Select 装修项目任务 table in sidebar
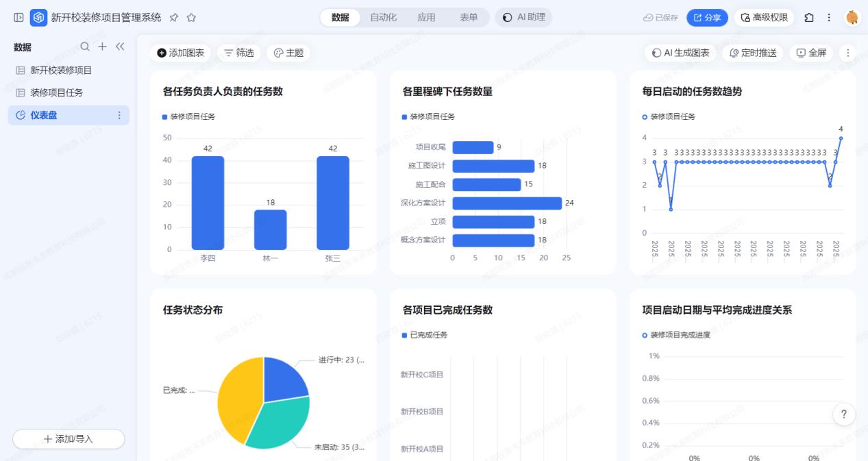The width and height of the screenshot is (868, 461). [56, 92]
